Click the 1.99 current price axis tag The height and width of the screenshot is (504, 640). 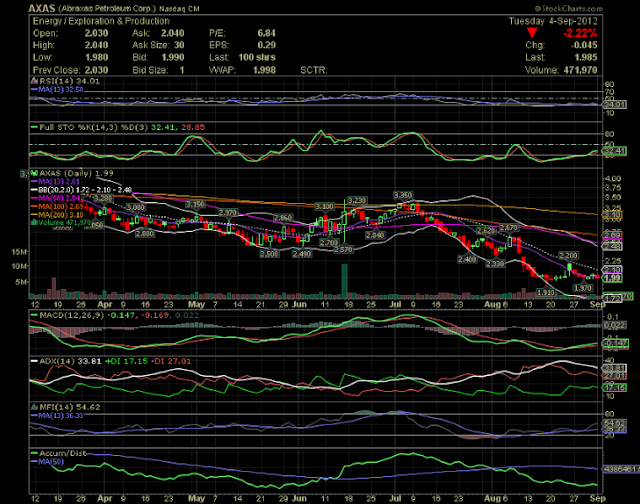(612, 278)
